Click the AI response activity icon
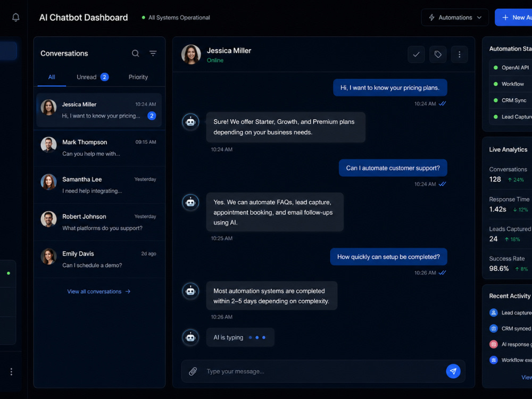The width and height of the screenshot is (532, 399). (494, 344)
